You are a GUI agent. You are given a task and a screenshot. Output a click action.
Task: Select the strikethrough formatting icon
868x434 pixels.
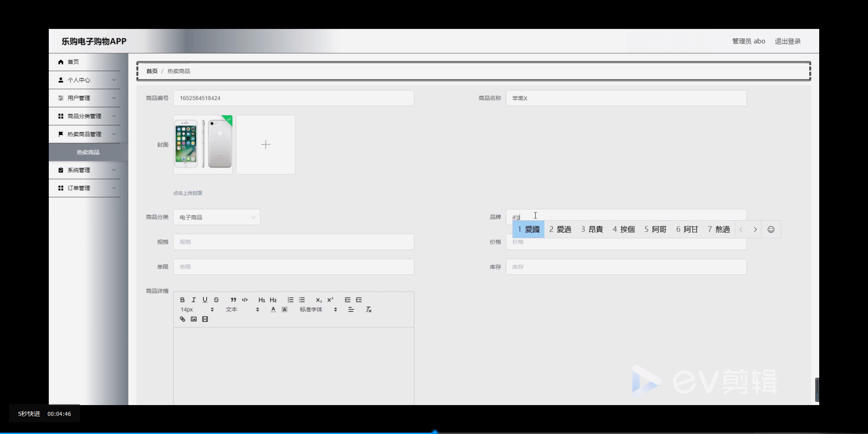click(x=217, y=300)
